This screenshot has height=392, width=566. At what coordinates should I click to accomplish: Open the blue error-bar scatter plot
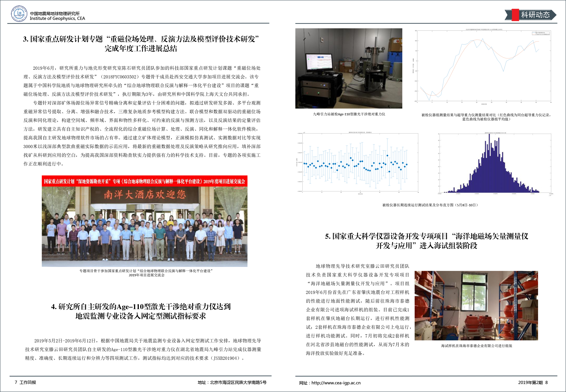[358, 163]
